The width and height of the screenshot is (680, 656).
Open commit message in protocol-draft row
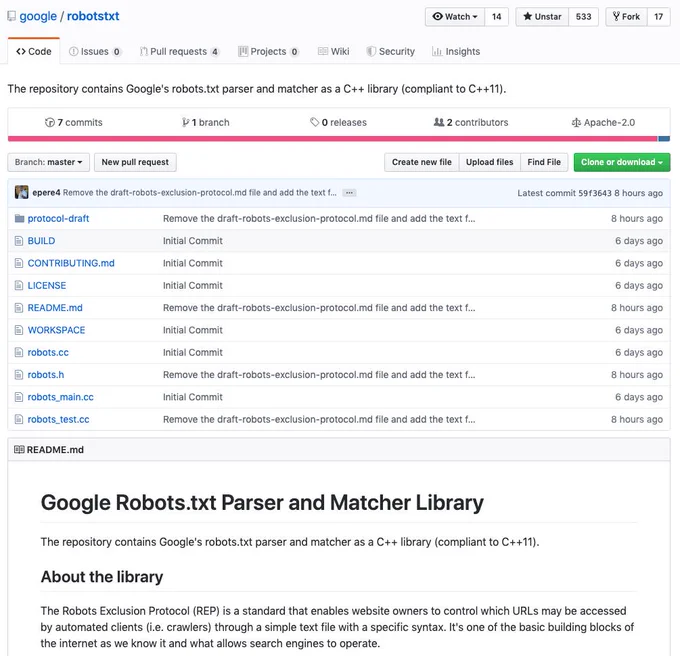(x=319, y=219)
